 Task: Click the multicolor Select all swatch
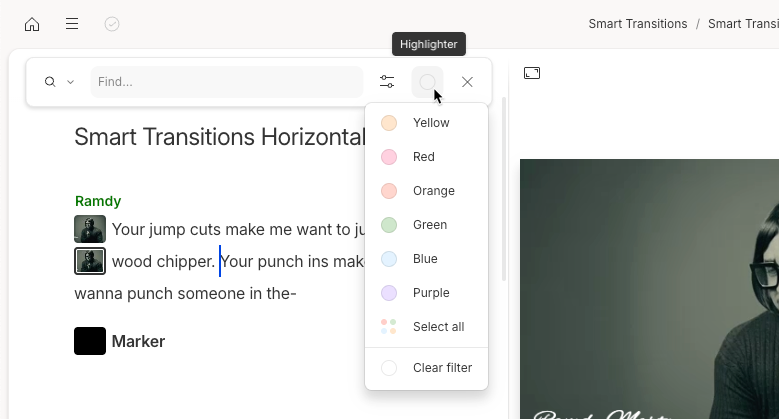[x=389, y=327]
